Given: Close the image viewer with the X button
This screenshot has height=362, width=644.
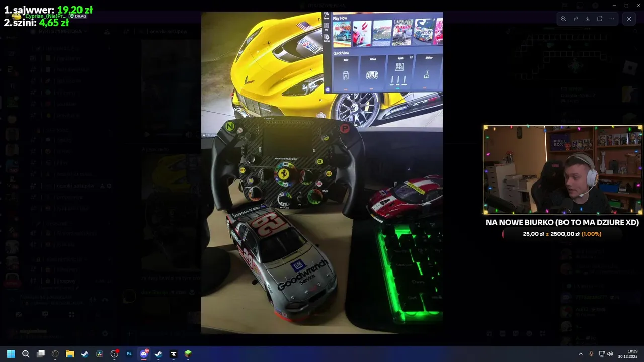Looking at the screenshot, I should point(629,19).
